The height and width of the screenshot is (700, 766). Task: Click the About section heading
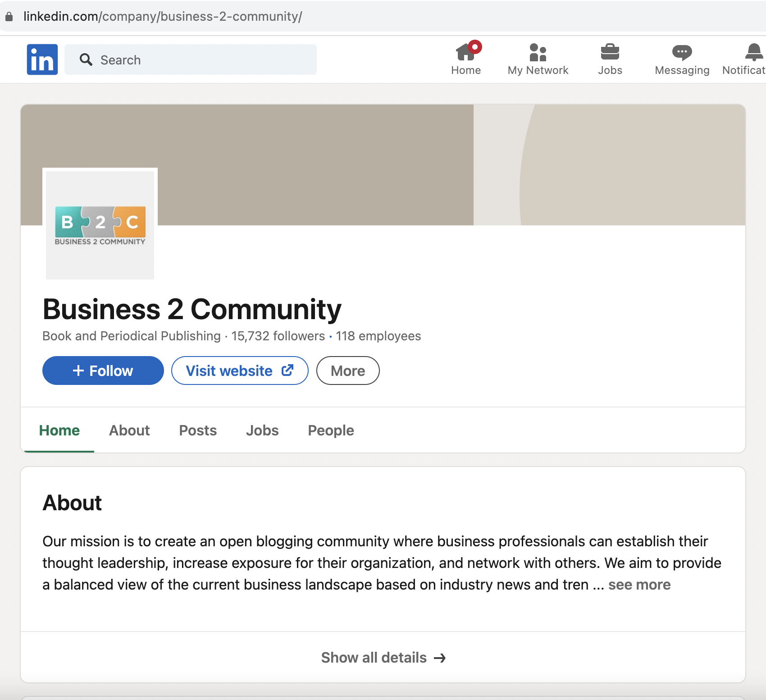point(72,503)
